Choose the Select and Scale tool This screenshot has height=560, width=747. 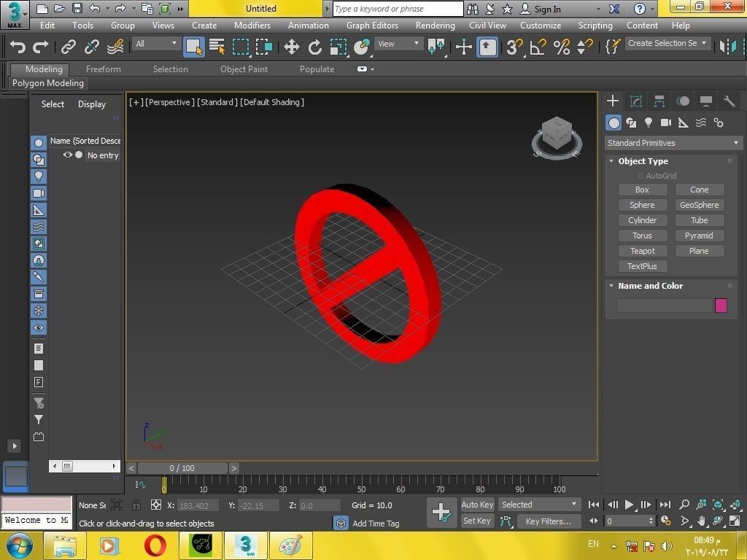(x=338, y=47)
